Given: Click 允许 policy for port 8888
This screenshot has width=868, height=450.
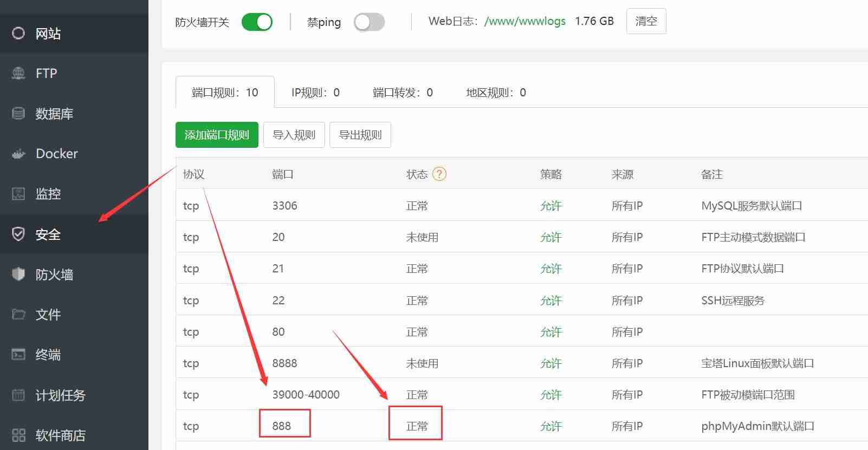Looking at the screenshot, I should pos(551,363).
